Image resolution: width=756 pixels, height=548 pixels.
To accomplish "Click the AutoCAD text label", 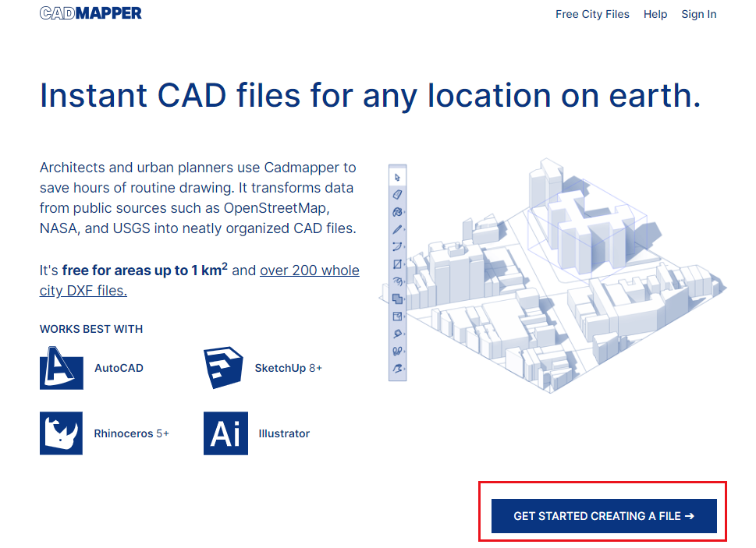I will [119, 369].
